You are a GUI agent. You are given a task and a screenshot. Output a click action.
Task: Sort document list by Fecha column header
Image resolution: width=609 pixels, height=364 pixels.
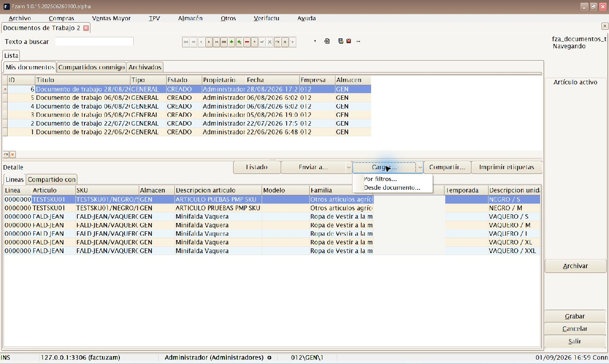click(x=272, y=80)
